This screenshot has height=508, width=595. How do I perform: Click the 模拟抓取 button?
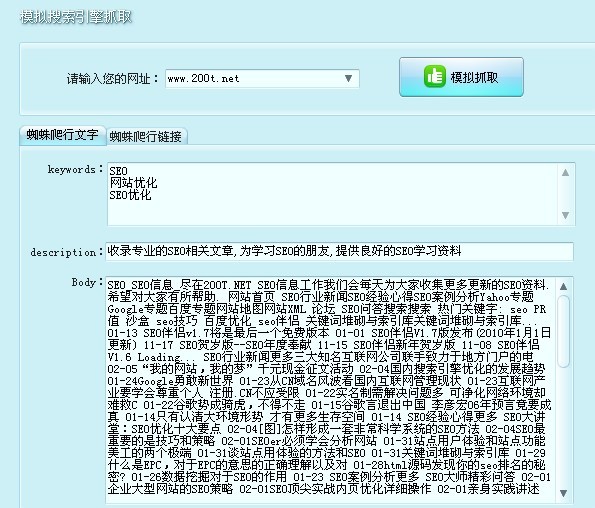(461, 77)
